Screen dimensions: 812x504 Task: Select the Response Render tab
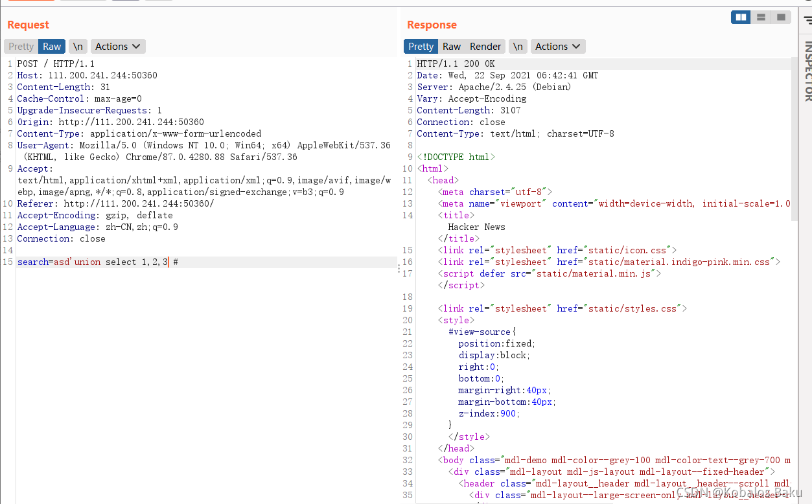tap(485, 47)
